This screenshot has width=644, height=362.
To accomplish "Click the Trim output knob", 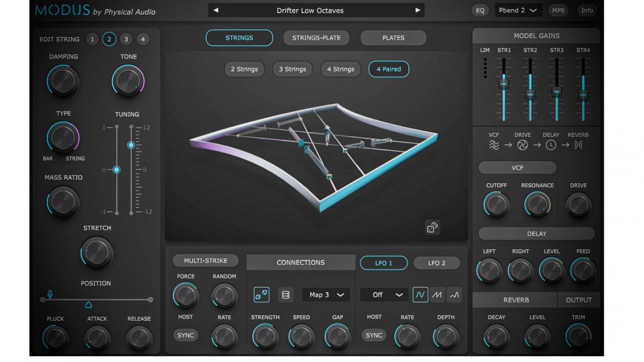I will [579, 336].
